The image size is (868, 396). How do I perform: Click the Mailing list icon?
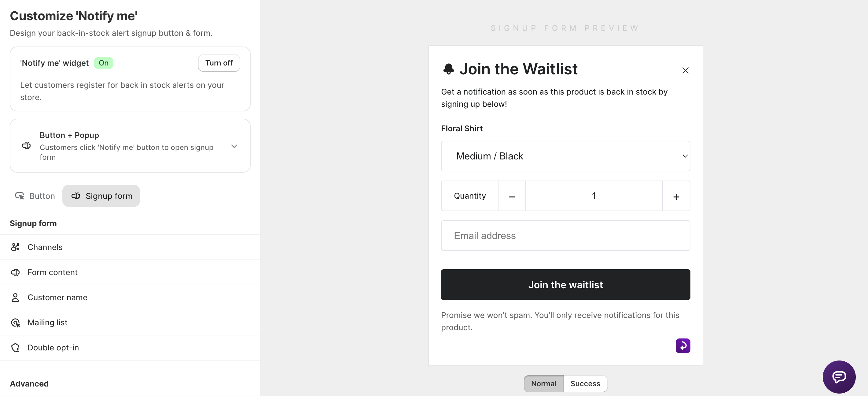16,323
